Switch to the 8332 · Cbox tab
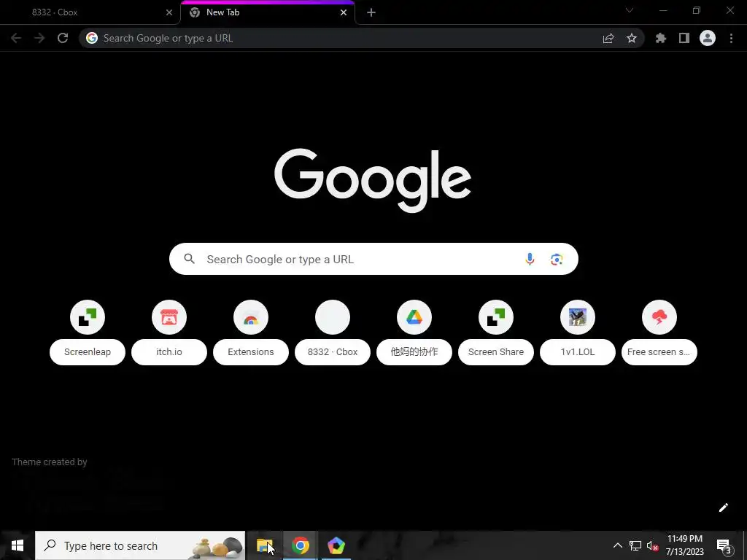This screenshot has width=747, height=560. (90, 12)
